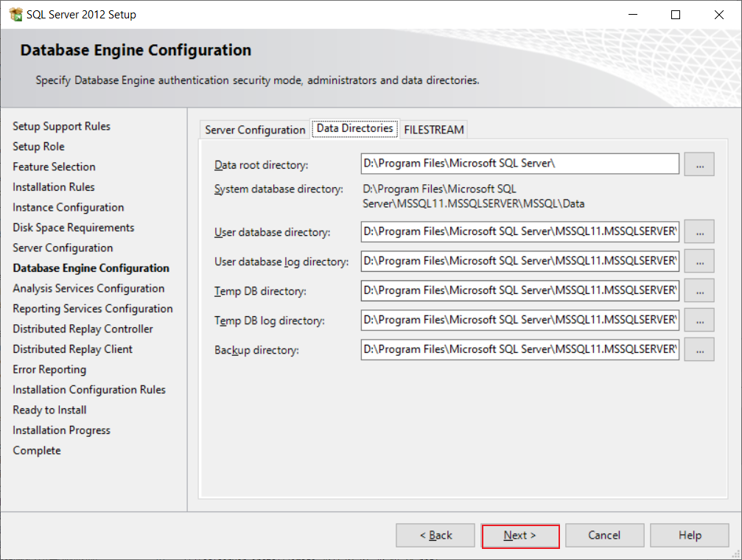Image resolution: width=742 pixels, height=560 pixels.
Task: Select the Installation Configuration Rules step
Action: (89, 390)
